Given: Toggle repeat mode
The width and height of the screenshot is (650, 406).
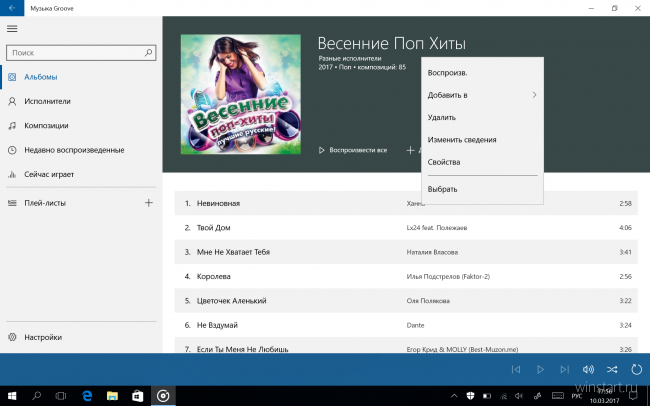Looking at the screenshot, I should point(636,369).
